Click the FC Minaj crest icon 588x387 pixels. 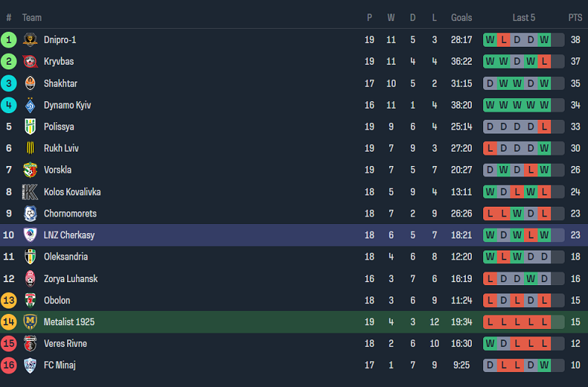[x=30, y=366]
